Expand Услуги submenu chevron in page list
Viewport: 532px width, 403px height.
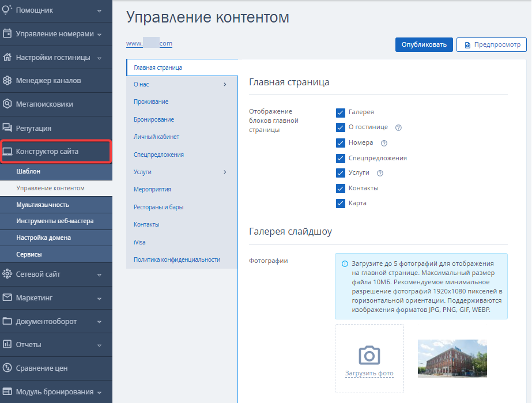tap(225, 172)
